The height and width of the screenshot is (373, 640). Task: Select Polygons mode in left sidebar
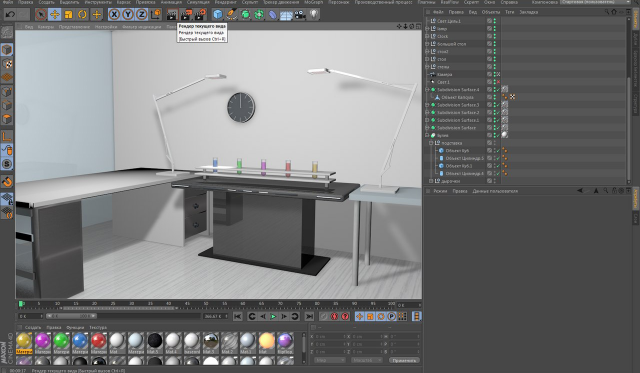[7, 119]
